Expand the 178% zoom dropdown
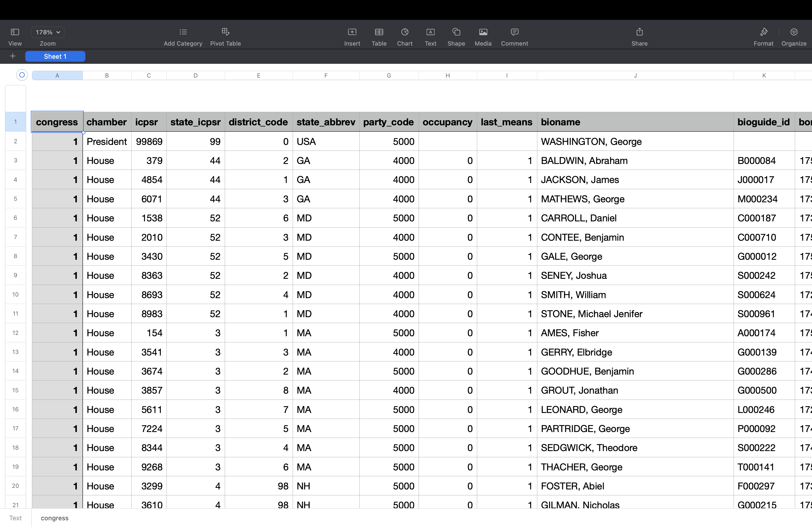Screen dimensions: 812x527 tap(48, 32)
